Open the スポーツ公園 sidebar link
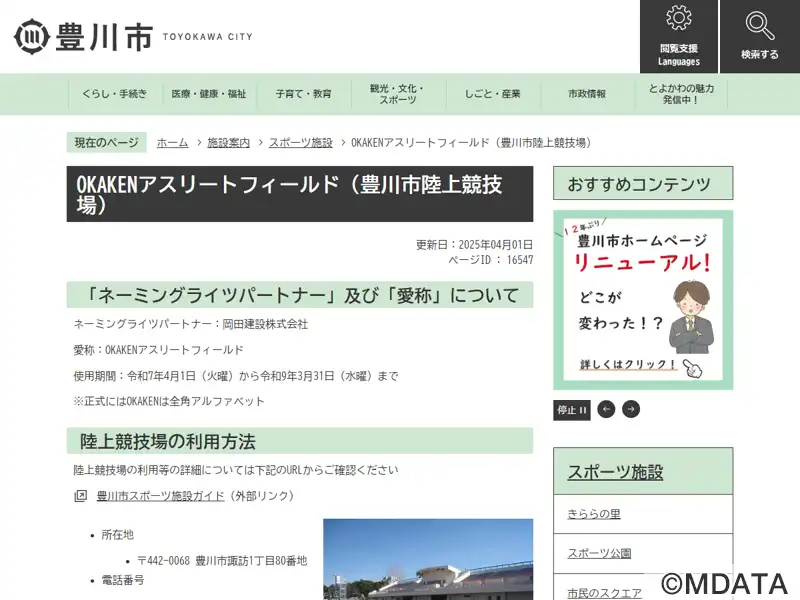Viewport: 800px width, 600px height. coord(599,553)
